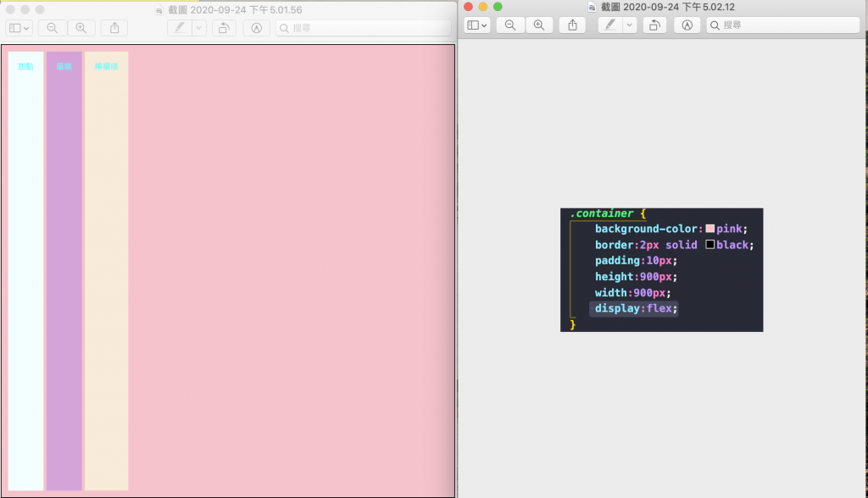868x498 pixels.
Task: Minimize the right Preview window
Action: tap(482, 7)
